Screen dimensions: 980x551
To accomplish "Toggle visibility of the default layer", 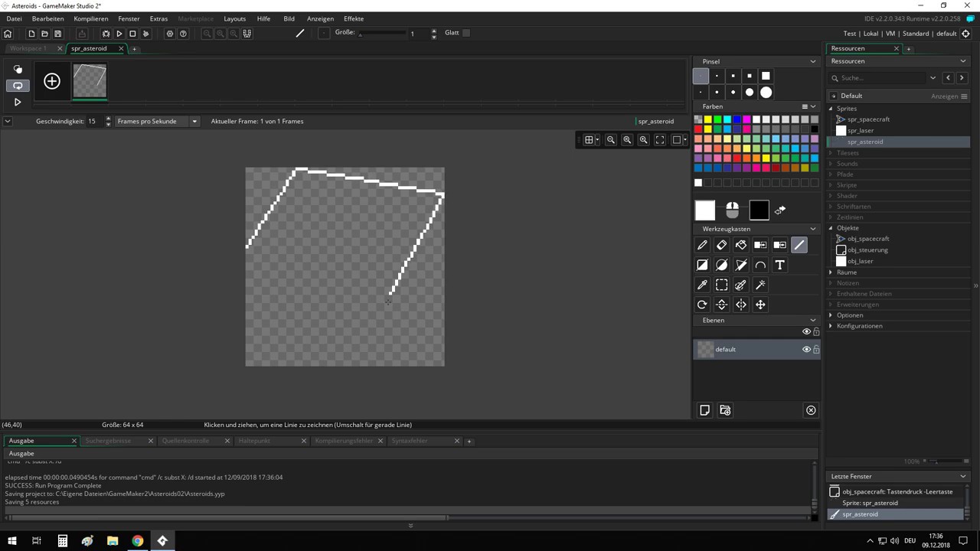I will tap(806, 349).
